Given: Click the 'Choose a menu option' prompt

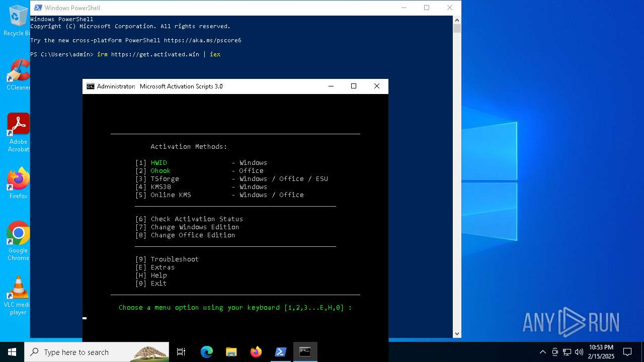Looking at the screenshot, I should click(235, 308).
